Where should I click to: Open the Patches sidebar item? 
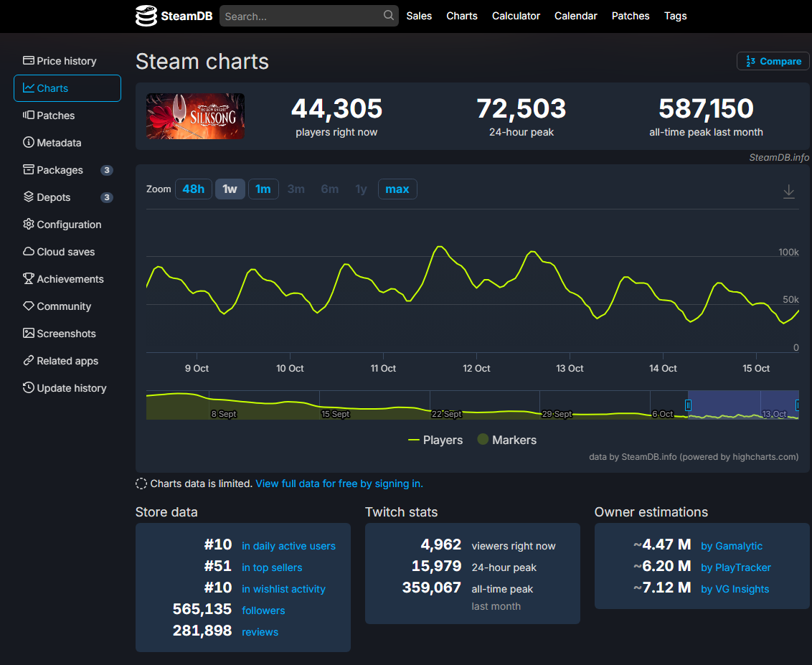coord(67,115)
